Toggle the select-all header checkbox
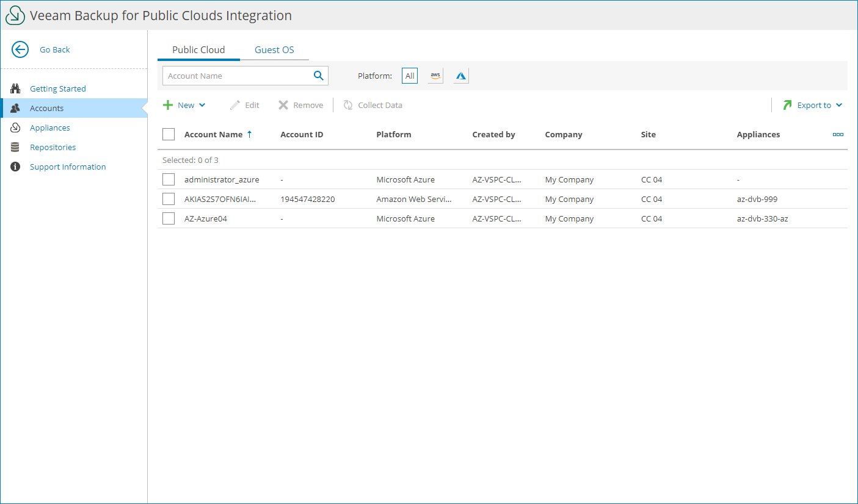This screenshot has width=858, height=504. (x=169, y=134)
